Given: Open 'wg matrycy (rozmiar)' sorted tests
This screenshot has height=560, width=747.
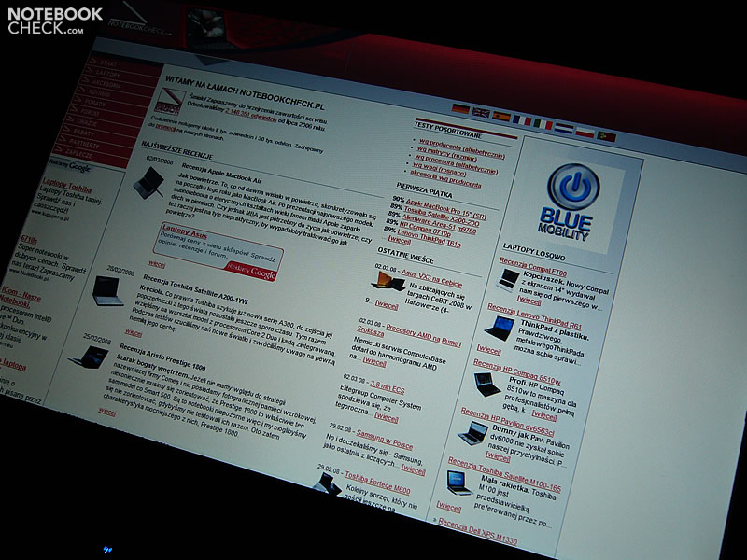Looking at the screenshot, I should [x=446, y=154].
